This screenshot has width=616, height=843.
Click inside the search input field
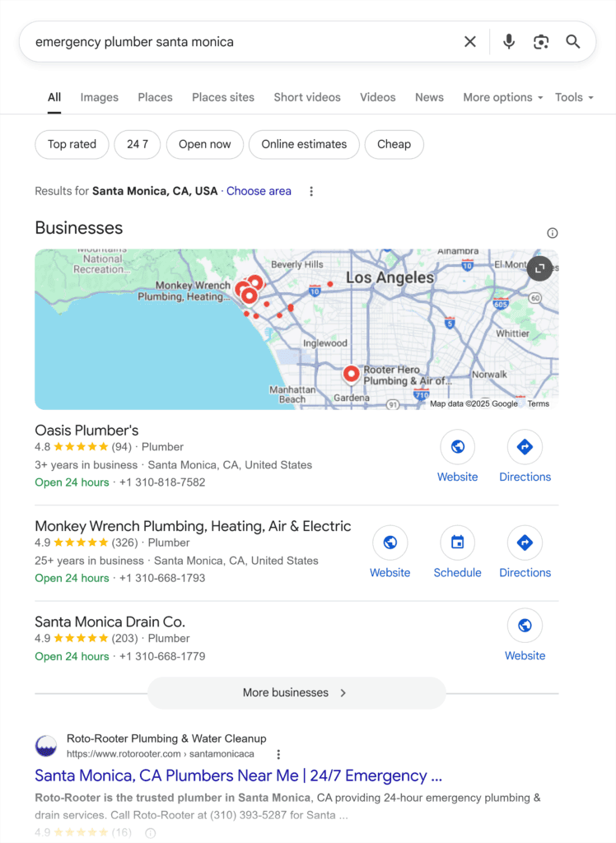point(242,42)
